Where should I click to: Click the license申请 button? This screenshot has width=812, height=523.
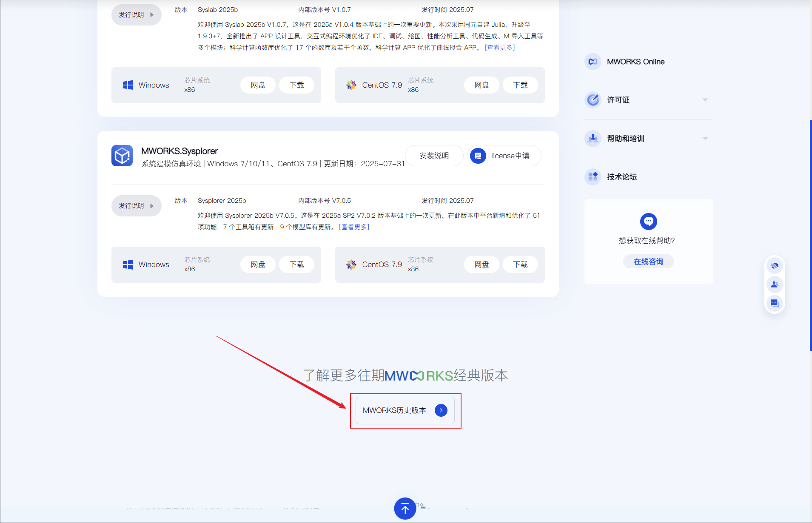pos(504,156)
